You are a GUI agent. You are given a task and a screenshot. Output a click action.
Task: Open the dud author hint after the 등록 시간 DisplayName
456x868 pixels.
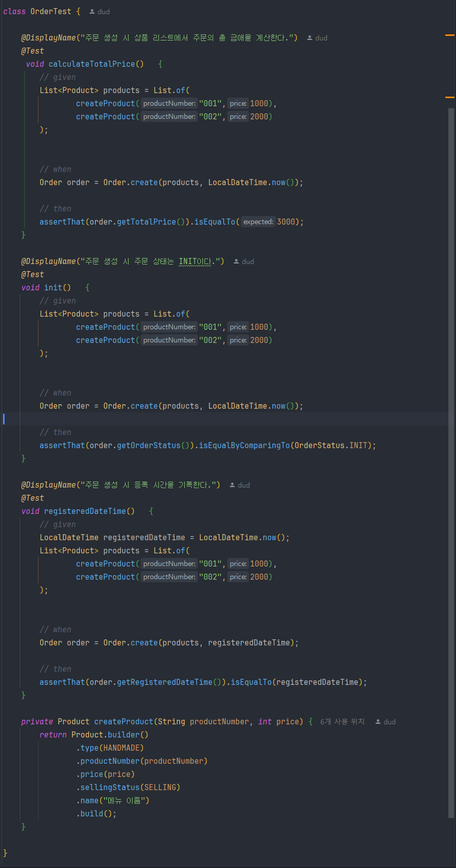(240, 485)
